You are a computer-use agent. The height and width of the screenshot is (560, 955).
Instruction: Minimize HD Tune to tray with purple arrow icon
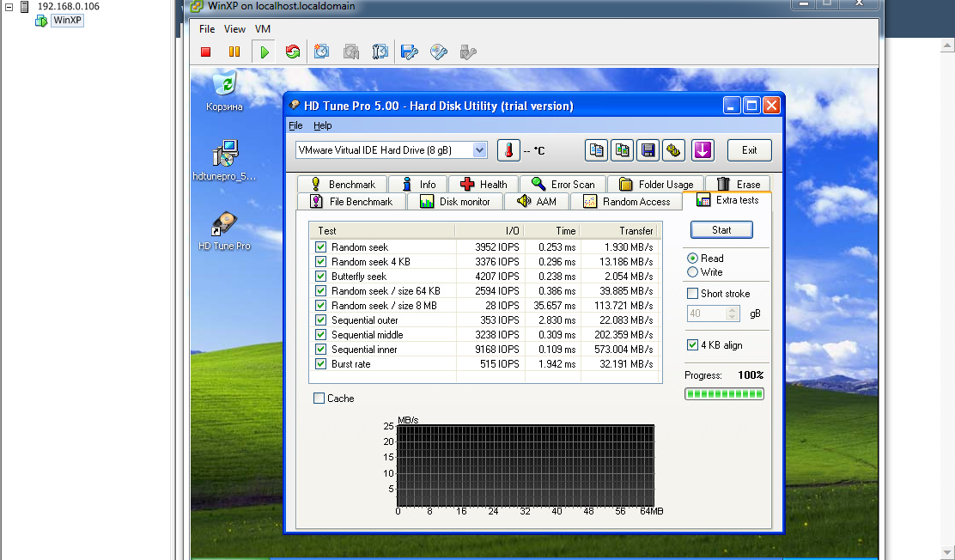[703, 150]
